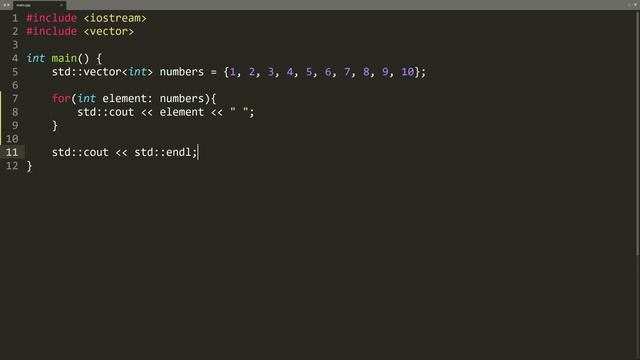
Task: Click the "for" keyword on line 7
Action: [61, 98]
